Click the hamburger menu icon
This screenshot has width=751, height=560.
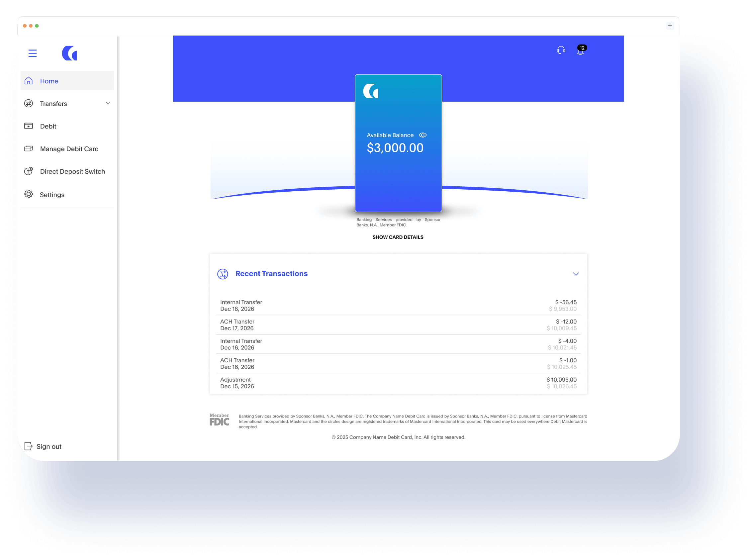[x=33, y=53]
